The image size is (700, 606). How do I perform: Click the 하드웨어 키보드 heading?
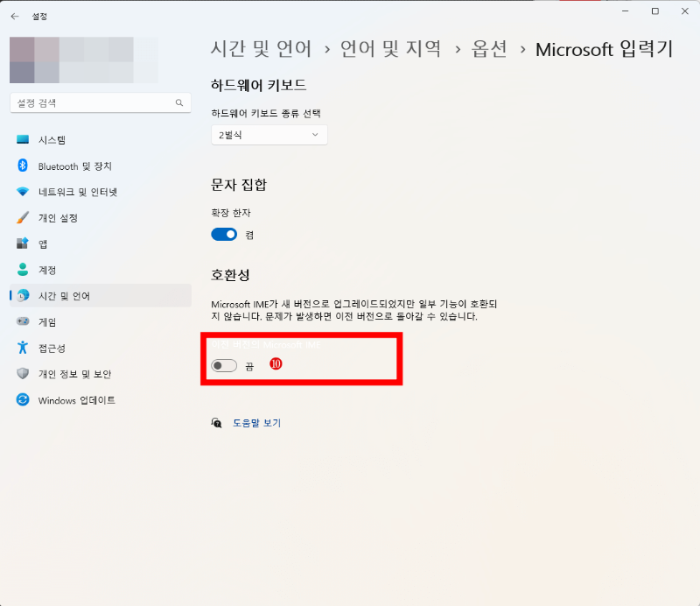click(x=258, y=85)
